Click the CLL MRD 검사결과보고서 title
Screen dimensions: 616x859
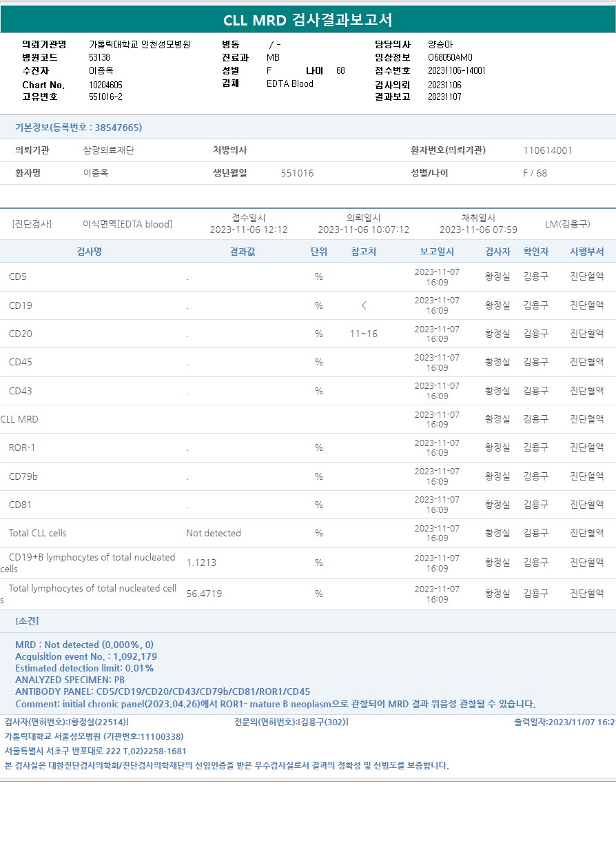click(308, 20)
